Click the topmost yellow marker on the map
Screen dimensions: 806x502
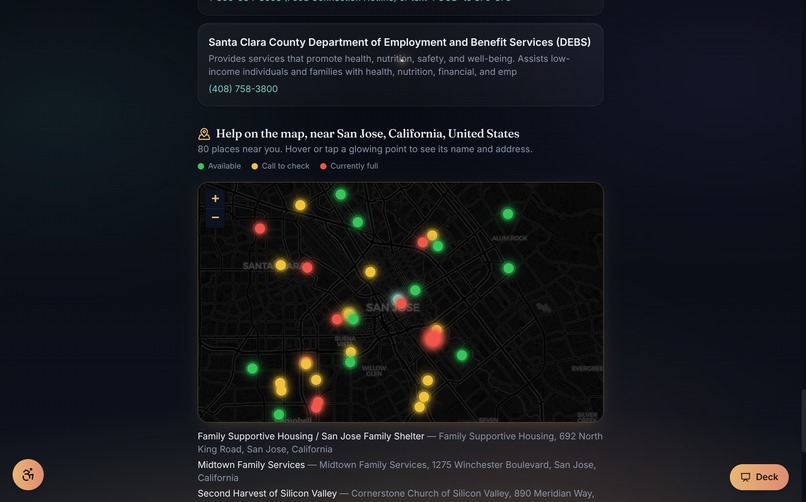[x=300, y=206]
